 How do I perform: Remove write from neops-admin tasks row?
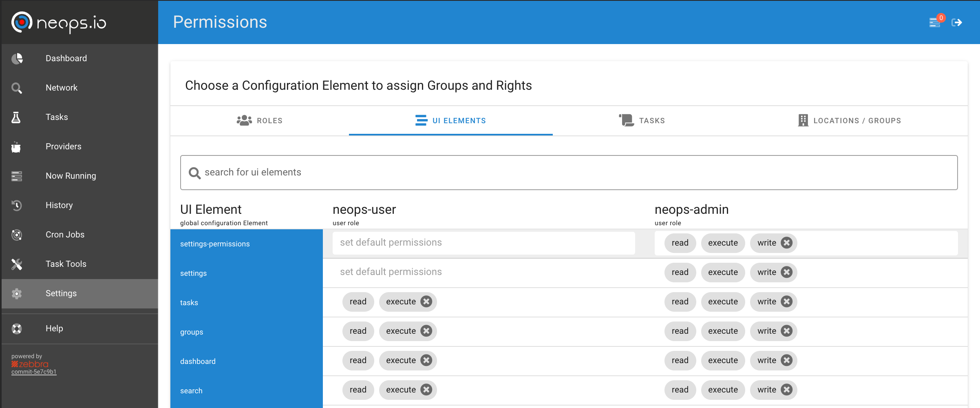[787, 302]
